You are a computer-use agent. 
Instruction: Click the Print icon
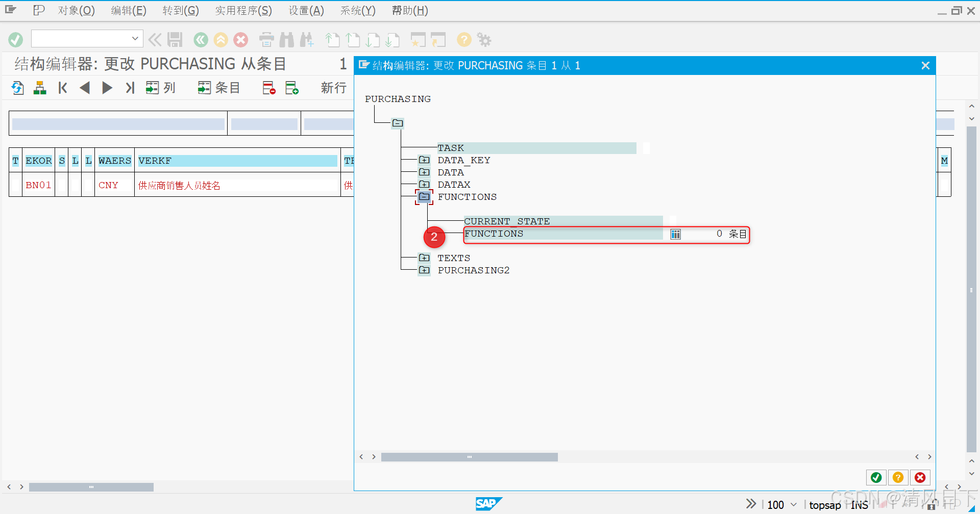pyautogui.click(x=266, y=39)
